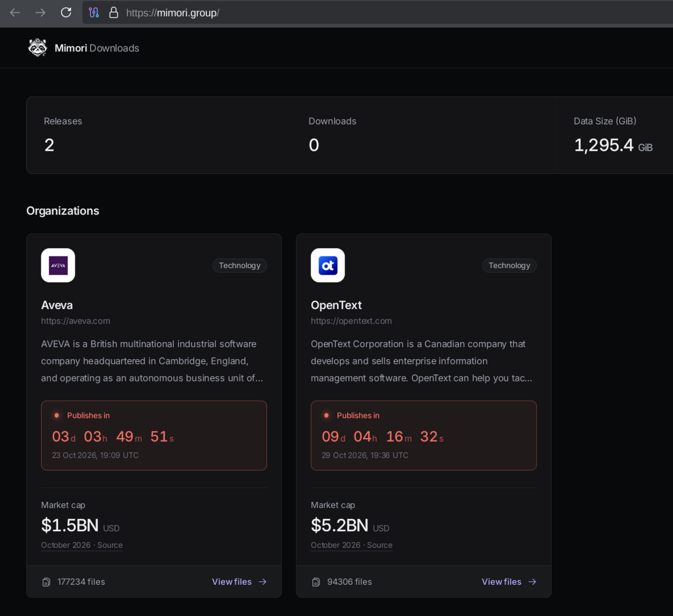673x616 pixels.
Task: Click the red dot in Aveva's Publishes in box
Action: pos(57,415)
